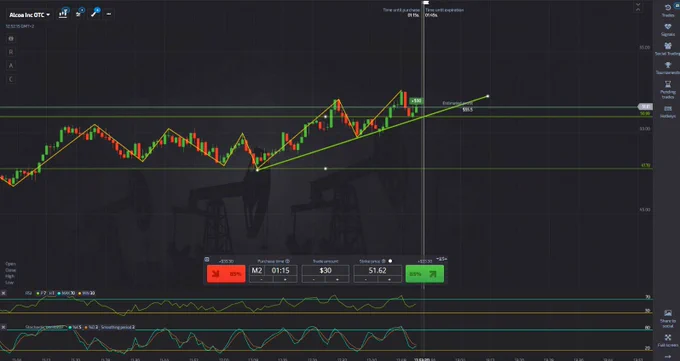The width and height of the screenshot is (680, 361).
Task: Increase purchase time with plus button
Action: tap(285, 279)
